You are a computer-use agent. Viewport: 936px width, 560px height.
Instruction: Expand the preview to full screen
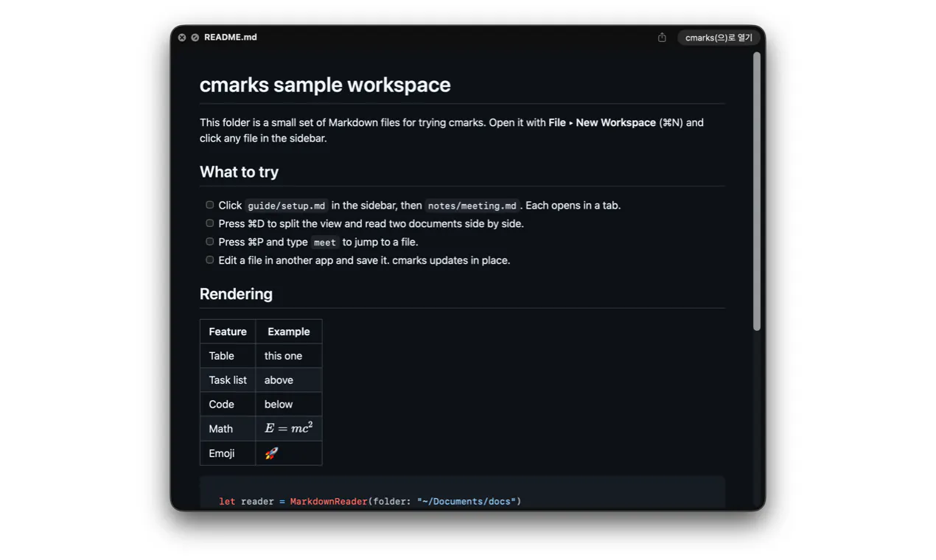click(195, 38)
